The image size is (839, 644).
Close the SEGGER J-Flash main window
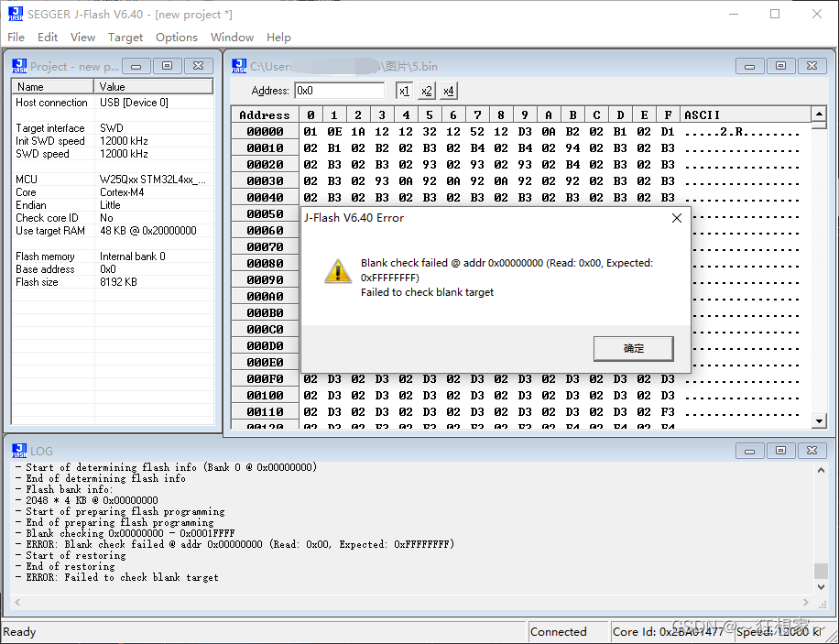coord(816,14)
